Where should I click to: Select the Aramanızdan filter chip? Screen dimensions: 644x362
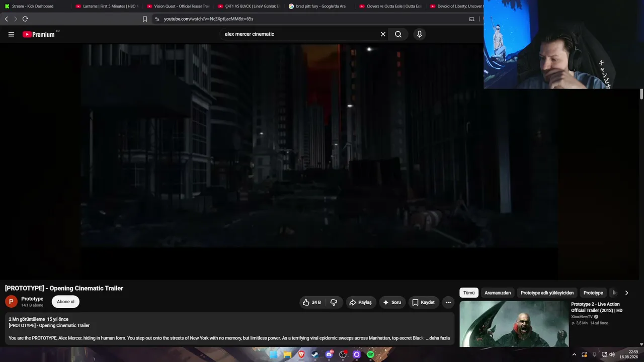498,293
